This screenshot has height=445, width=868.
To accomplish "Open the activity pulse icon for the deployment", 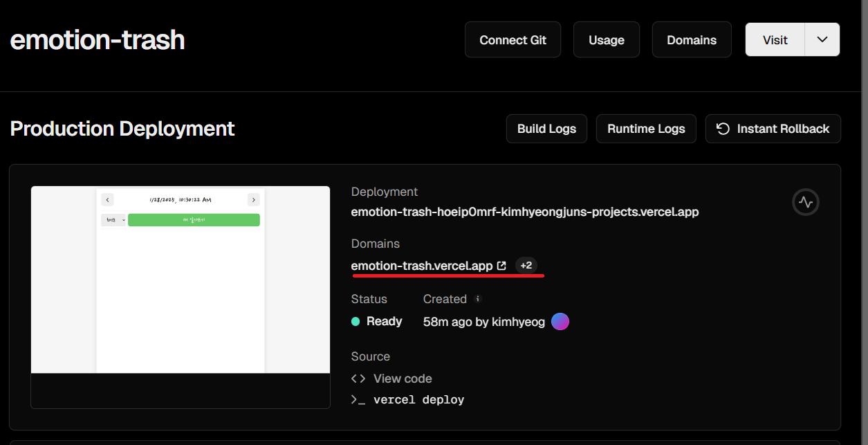I will (806, 202).
